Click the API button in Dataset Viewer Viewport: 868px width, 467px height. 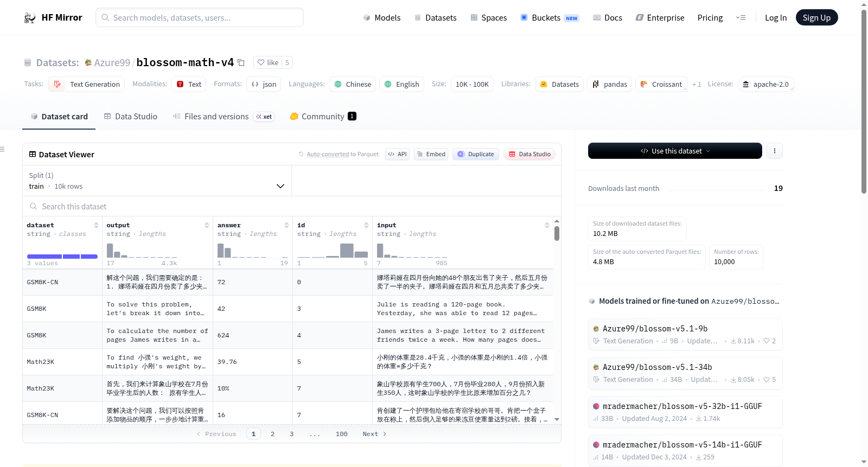pyautogui.click(x=397, y=154)
